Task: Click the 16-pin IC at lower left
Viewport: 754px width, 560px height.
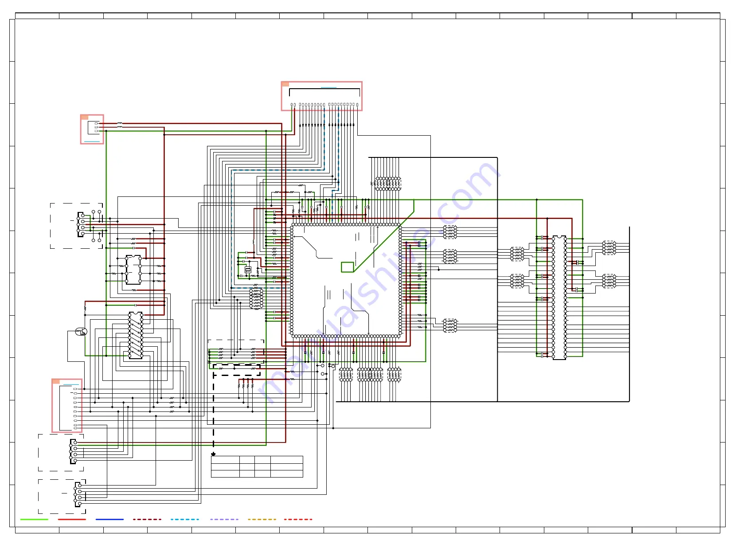Action: click(x=136, y=335)
